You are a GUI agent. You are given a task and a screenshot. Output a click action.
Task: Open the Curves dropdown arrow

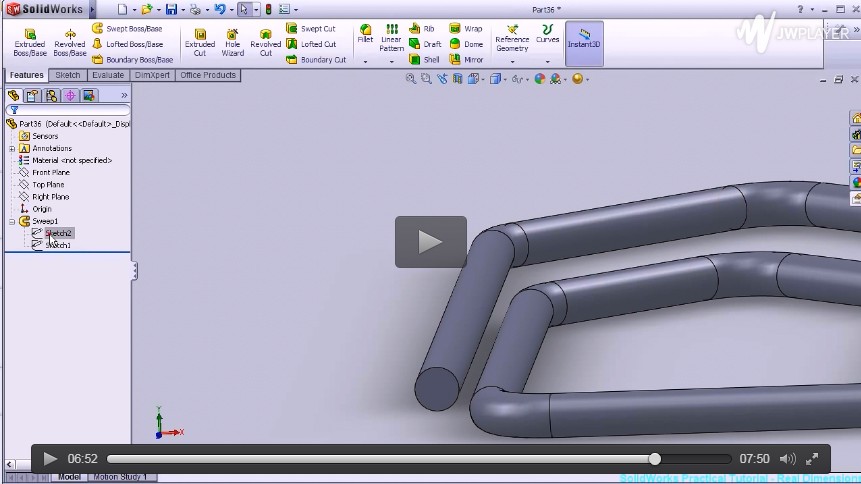547,61
